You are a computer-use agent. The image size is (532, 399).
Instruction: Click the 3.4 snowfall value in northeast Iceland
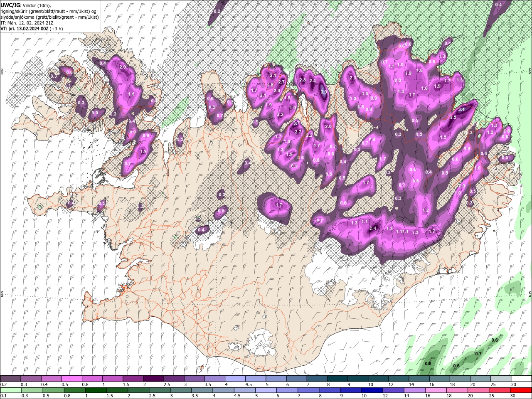[461, 110]
